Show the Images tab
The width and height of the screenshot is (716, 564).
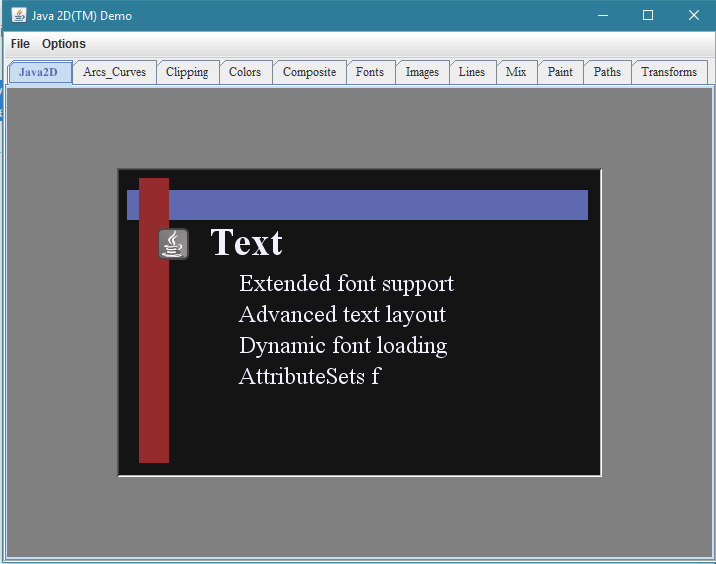coord(422,72)
